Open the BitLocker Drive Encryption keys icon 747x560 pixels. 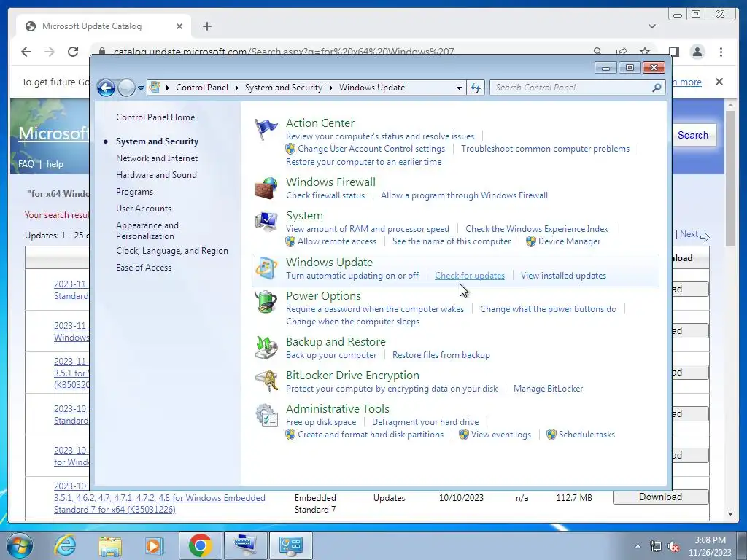(x=266, y=381)
